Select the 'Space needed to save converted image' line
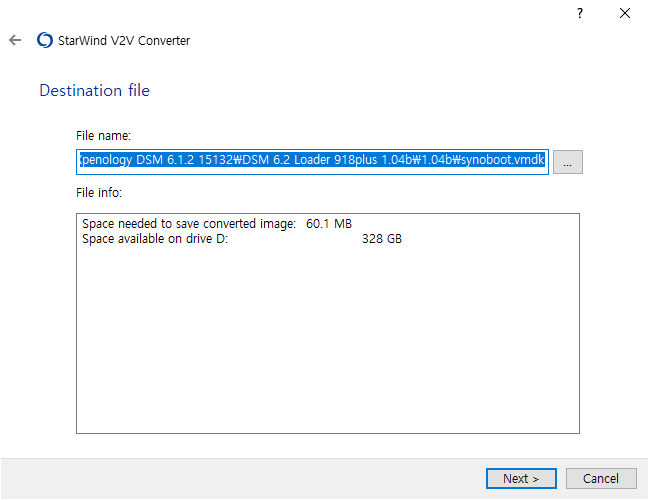Image resolution: width=649 pixels, height=500 pixels. 217,224
